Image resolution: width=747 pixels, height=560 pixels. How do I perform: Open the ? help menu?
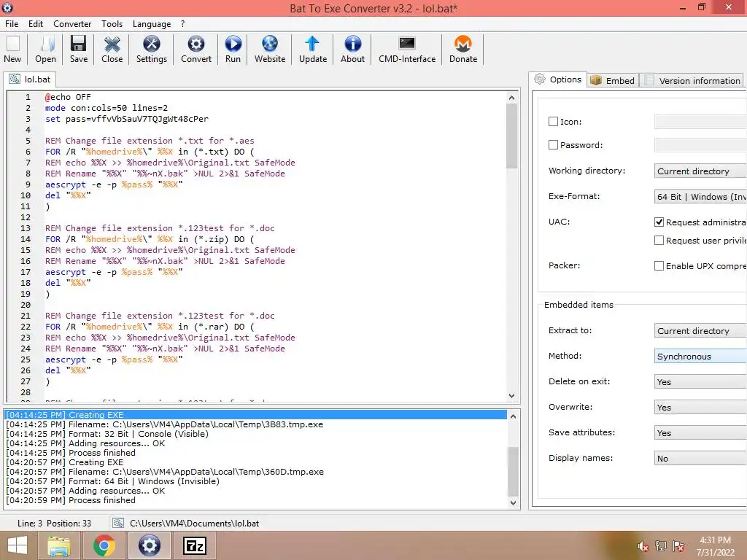[182, 24]
